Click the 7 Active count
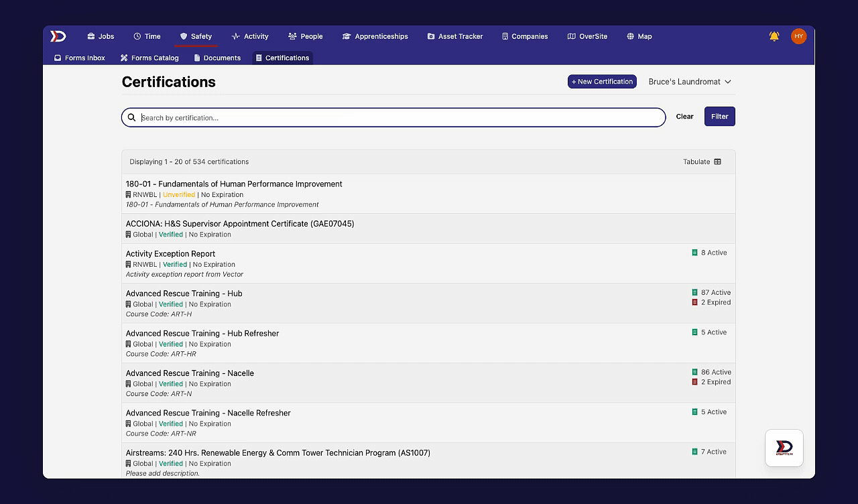This screenshot has width=858, height=504. [709, 452]
